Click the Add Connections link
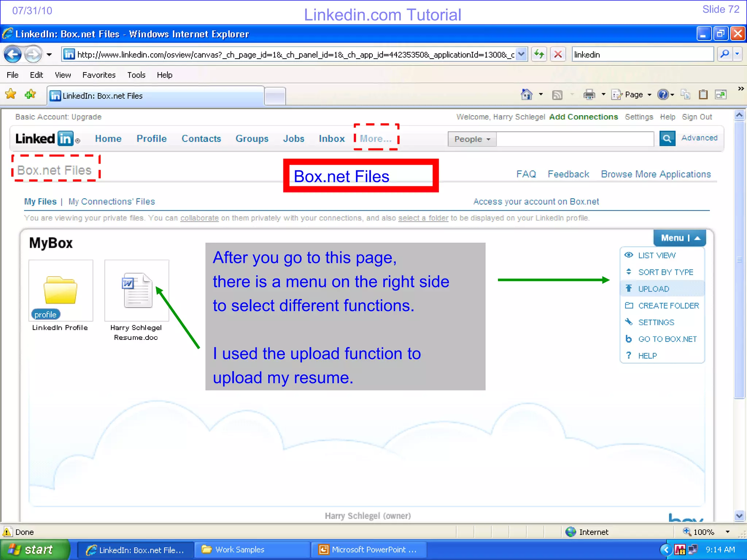This screenshot has width=747, height=560. pyautogui.click(x=584, y=117)
